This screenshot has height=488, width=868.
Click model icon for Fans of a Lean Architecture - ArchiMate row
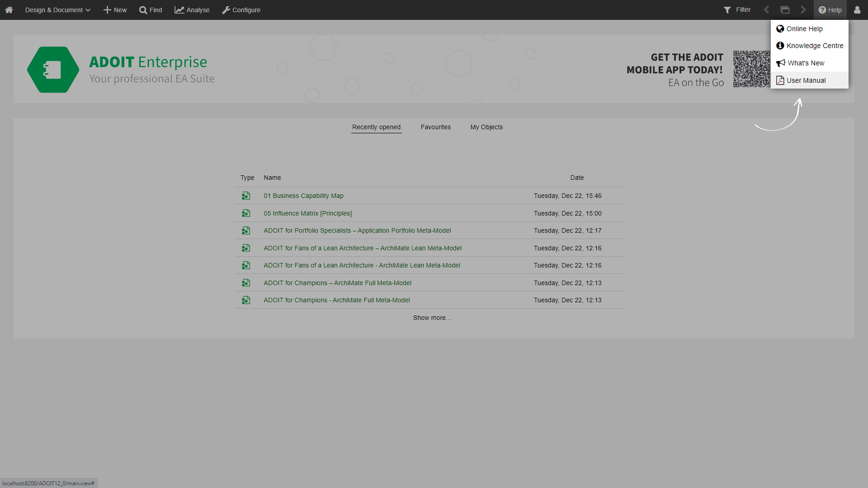[x=245, y=266]
